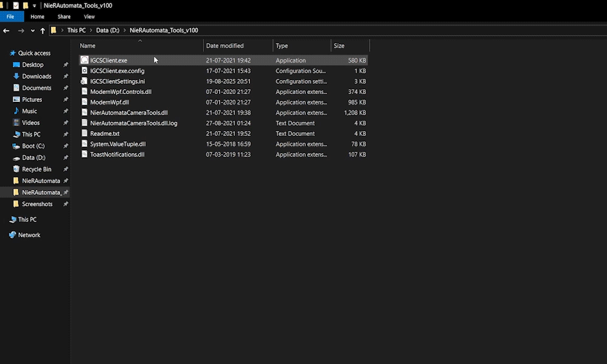Sort by the Size column header
The width and height of the screenshot is (607, 364).
tap(350, 45)
